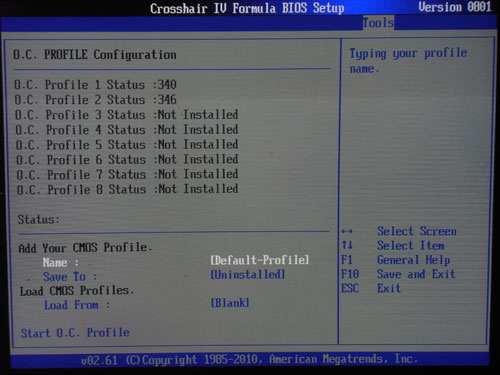Select the Load From option
The width and height of the screenshot is (500, 375).
(77, 305)
